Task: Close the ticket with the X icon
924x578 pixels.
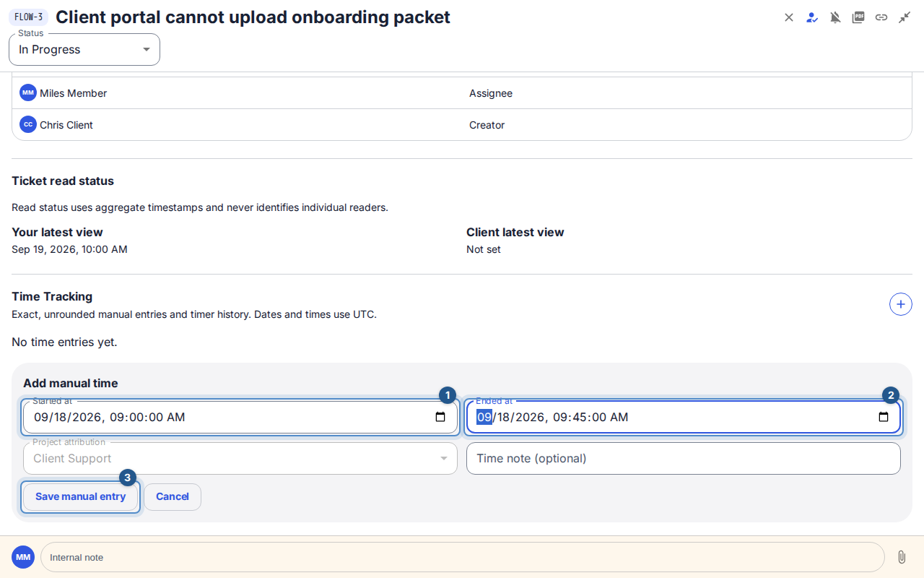Action: tap(789, 17)
